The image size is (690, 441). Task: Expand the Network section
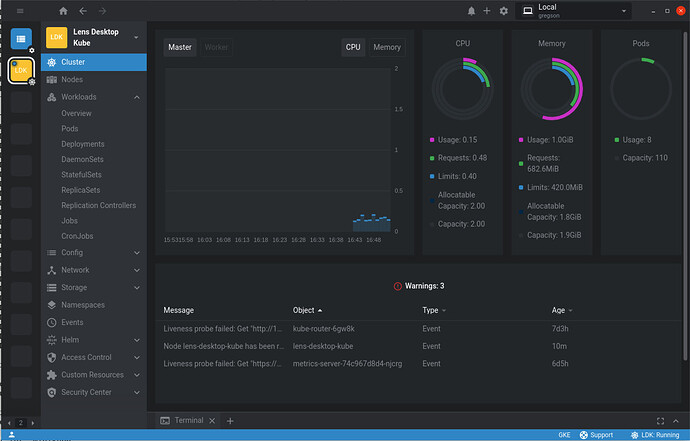[x=137, y=270]
